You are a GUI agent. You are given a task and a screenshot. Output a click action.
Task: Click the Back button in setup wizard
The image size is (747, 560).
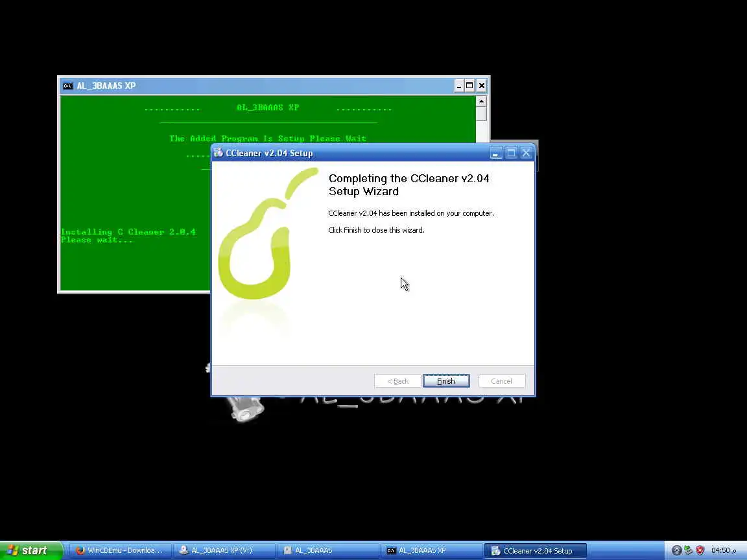pyautogui.click(x=397, y=381)
